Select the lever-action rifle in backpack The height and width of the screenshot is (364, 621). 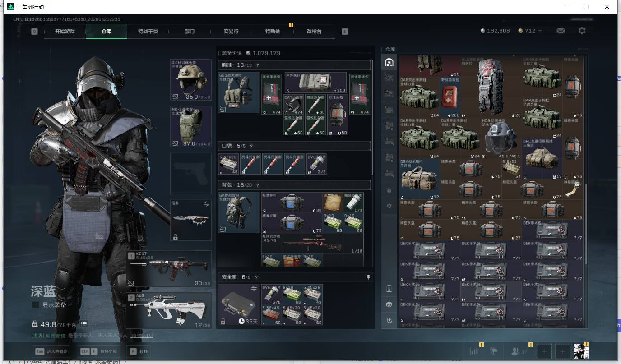pyautogui.click(x=312, y=244)
